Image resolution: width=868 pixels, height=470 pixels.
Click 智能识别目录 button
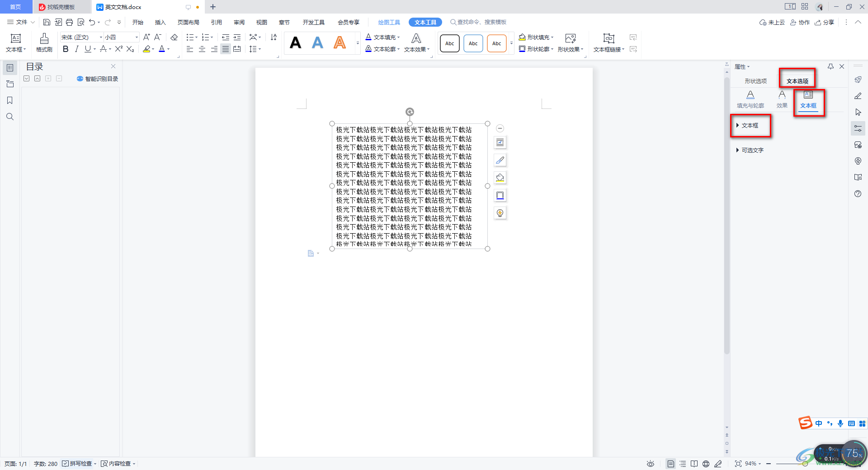click(98, 79)
